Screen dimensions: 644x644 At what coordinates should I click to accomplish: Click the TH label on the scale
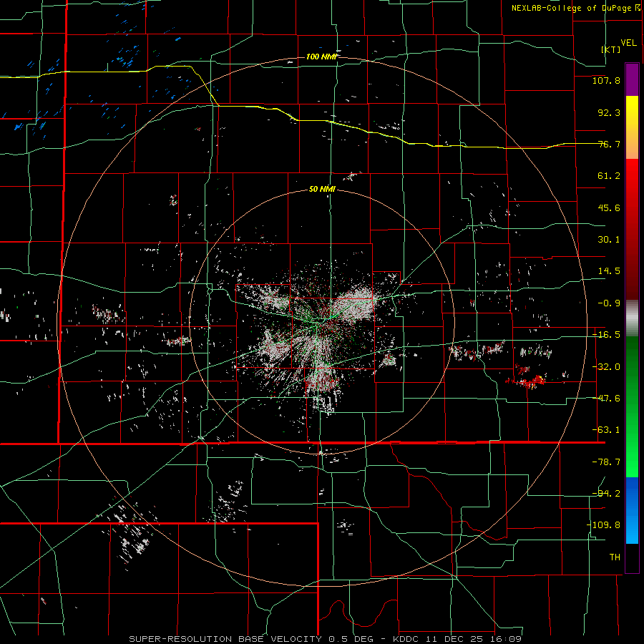(615, 557)
